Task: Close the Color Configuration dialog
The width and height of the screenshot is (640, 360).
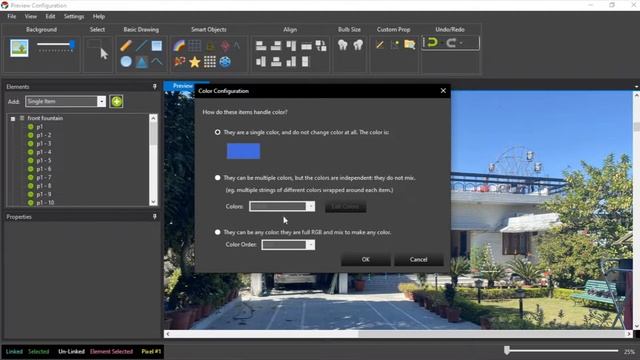Action: coord(443,91)
